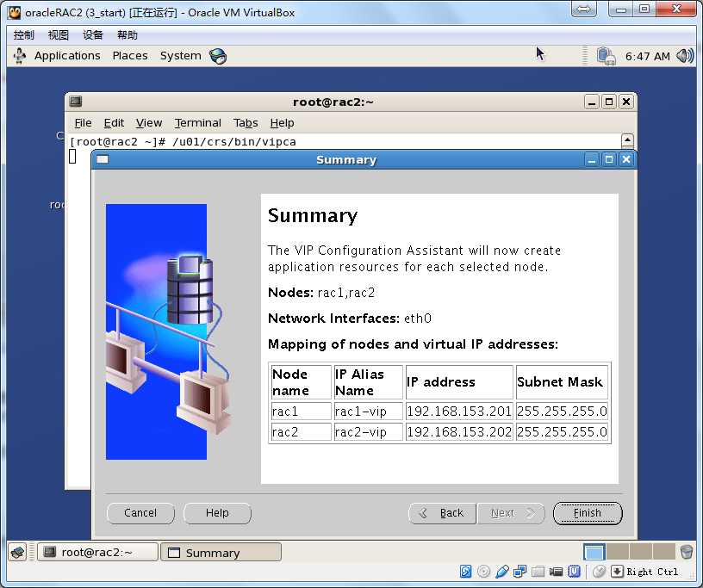Image resolution: width=703 pixels, height=588 pixels.
Task: Open terminal File menu
Action: (x=83, y=123)
